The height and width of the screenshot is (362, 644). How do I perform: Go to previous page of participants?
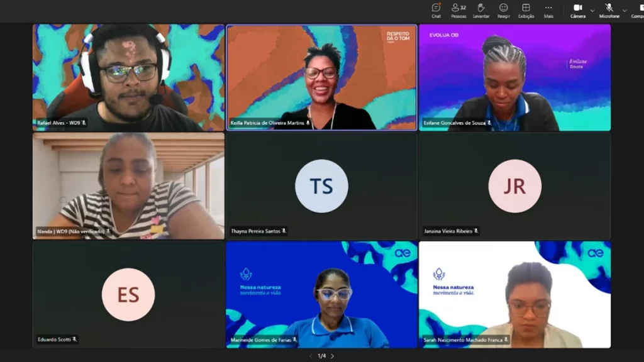click(x=311, y=356)
